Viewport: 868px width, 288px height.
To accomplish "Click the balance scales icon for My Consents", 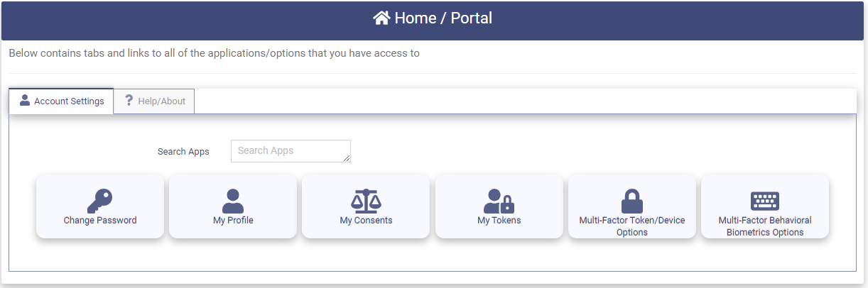I will click(x=366, y=201).
